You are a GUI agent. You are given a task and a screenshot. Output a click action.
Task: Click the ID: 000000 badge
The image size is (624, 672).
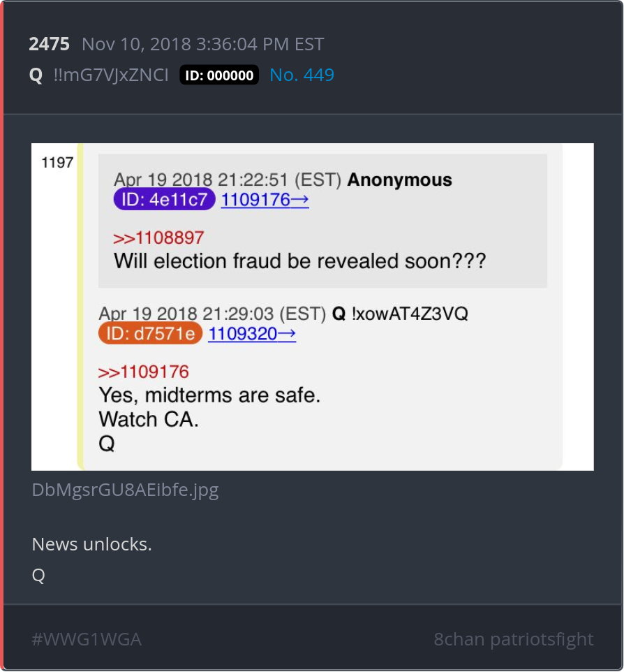point(219,75)
